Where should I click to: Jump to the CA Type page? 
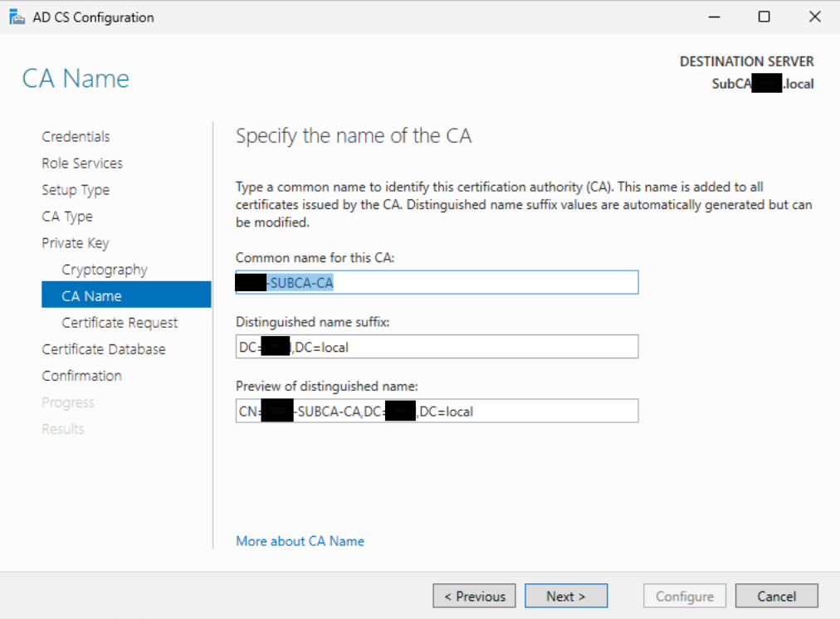coord(67,217)
